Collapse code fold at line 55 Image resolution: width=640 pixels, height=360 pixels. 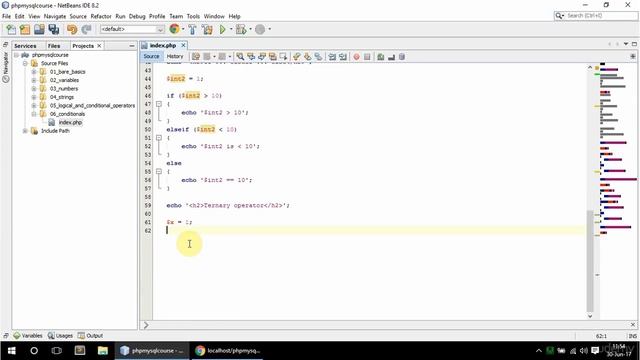(x=159, y=171)
